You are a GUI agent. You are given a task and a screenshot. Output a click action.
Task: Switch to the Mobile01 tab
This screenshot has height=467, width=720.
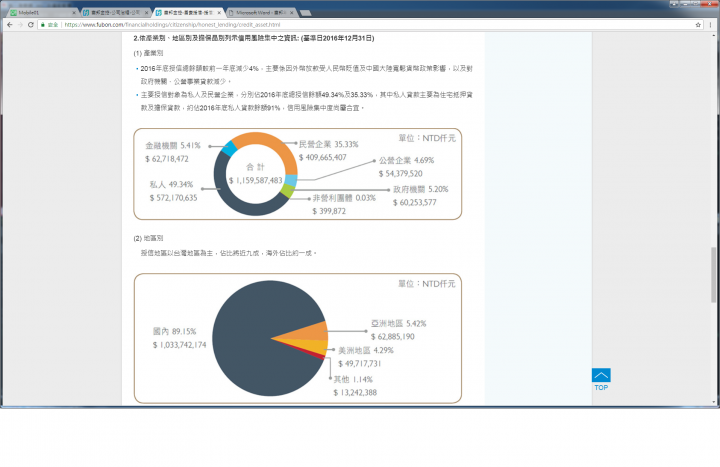pos(42,13)
